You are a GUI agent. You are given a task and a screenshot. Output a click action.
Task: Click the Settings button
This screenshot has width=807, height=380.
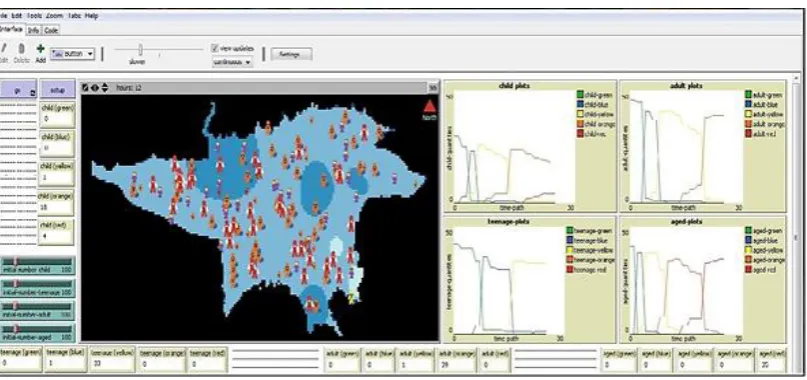click(x=291, y=54)
